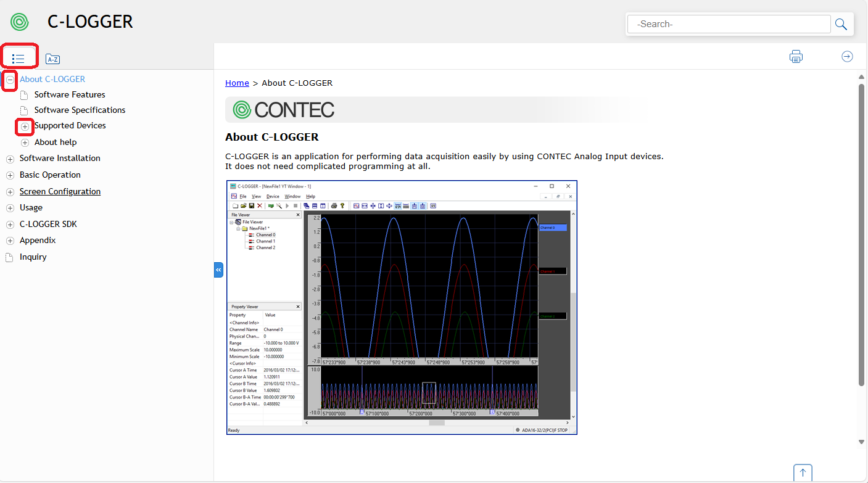The width and height of the screenshot is (868, 483).
Task: Expand the C-LOGGER SDK section
Action: (x=10, y=225)
